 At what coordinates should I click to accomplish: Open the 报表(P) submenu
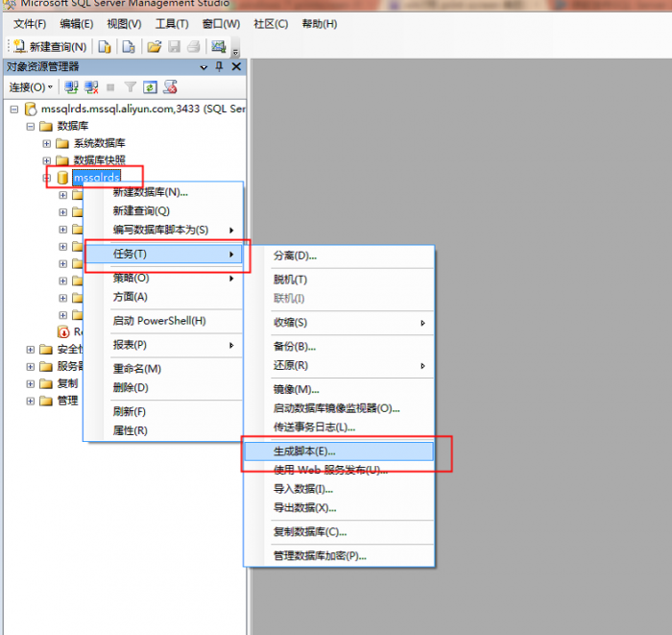tap(163, 345)
